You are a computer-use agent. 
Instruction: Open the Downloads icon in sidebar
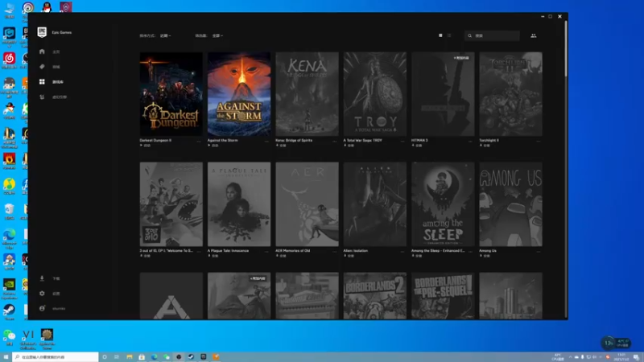pos(42,278)
